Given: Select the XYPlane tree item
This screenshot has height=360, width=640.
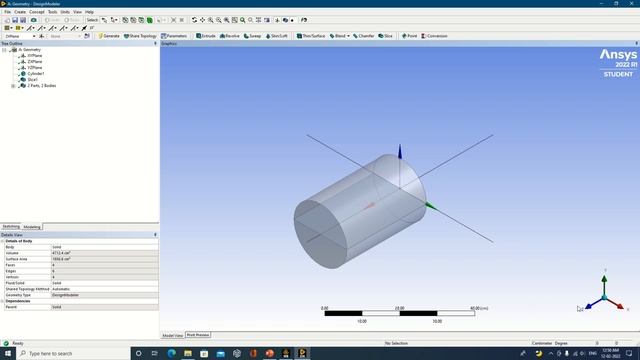Looking at the screenshot, I should coord(34,56).
